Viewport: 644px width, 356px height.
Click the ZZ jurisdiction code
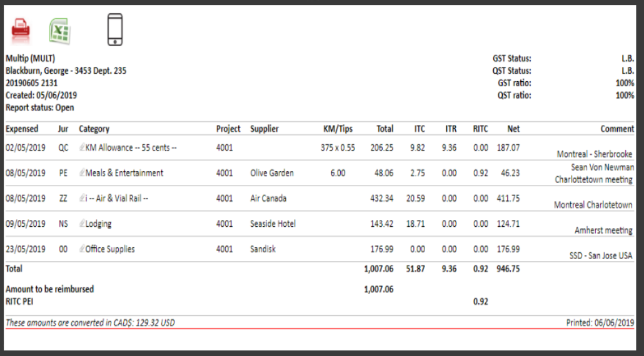pyautogui.click(x=63, y=199)
